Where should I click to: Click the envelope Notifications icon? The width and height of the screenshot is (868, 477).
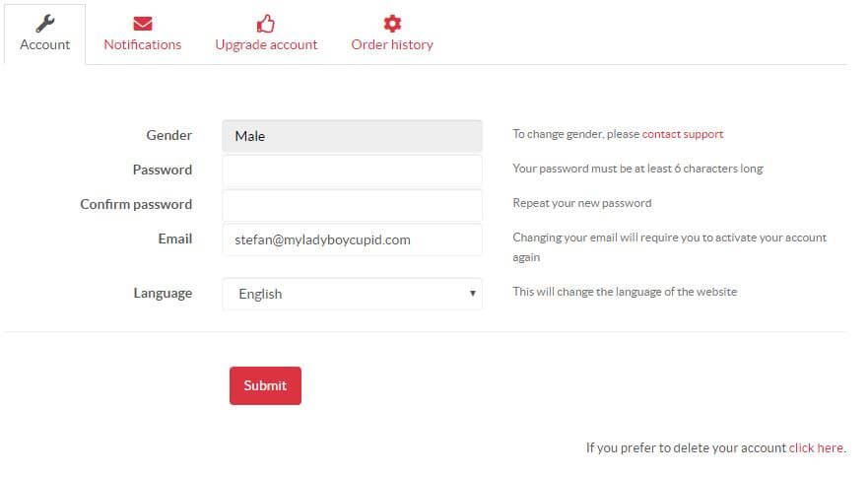[143, 24]
